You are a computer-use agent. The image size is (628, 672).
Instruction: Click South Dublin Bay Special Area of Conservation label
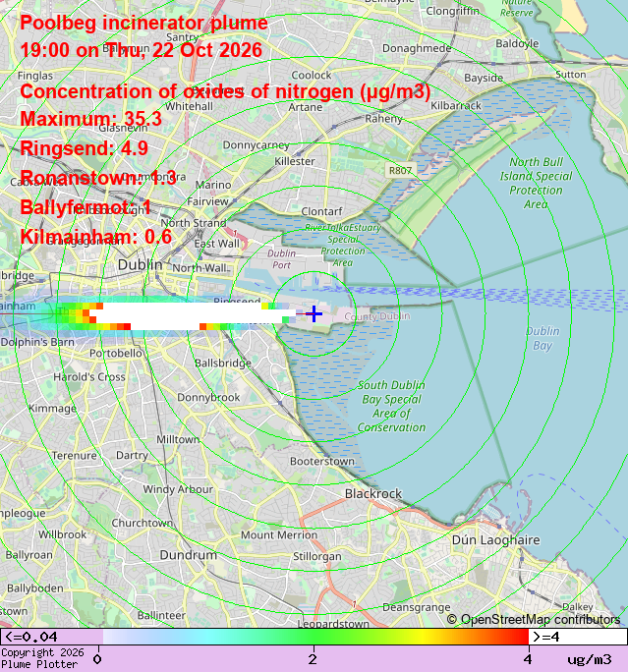click(x=391, y=407)
